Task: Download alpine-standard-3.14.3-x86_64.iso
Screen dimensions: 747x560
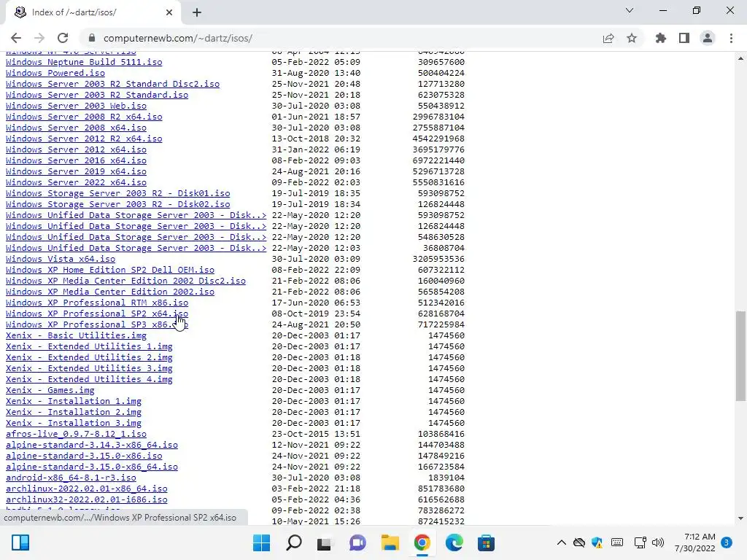Action: [x=91, y=446]
